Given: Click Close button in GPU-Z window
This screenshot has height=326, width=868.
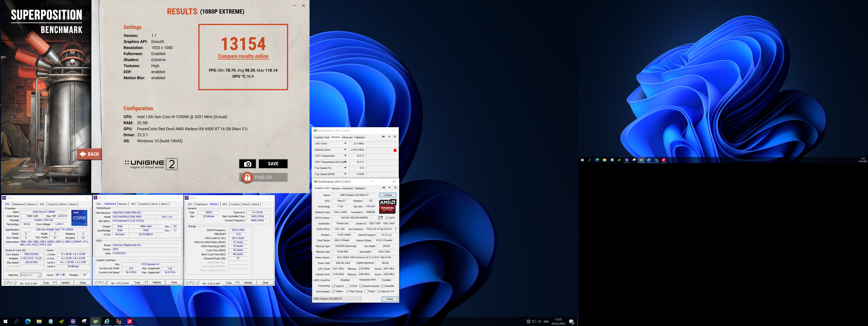Looking at the screenshot, I should (x=390, y=299).
